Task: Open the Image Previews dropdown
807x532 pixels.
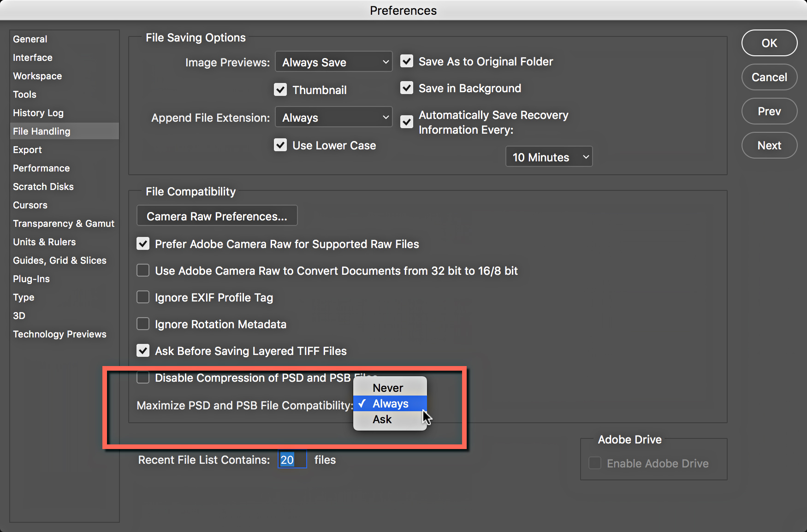Action: click(334, 62)
